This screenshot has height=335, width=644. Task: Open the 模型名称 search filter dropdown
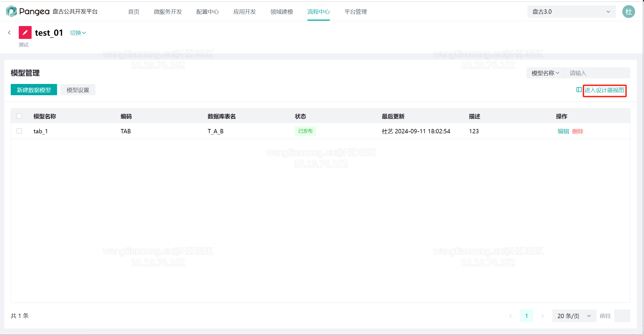tap(545, 73)
